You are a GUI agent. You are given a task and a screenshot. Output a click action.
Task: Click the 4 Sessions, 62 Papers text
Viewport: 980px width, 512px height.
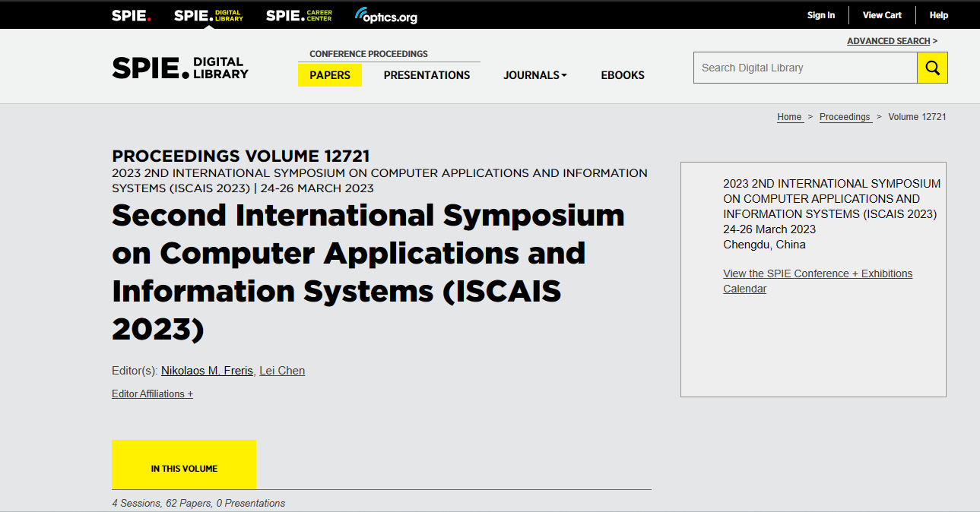[x=198, y=503]
